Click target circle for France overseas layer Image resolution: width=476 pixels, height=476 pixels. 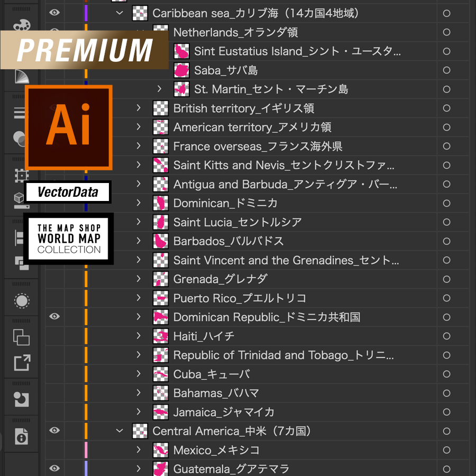coord(446,146)
